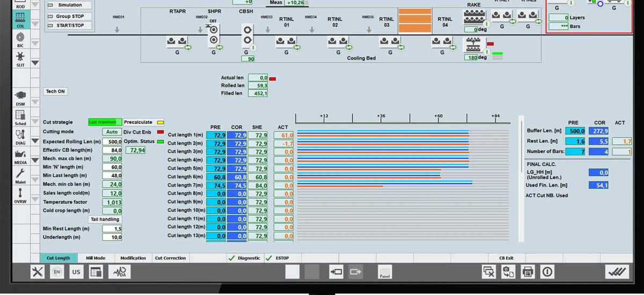Click the RTAPR roller table icon

pos(178,41)
